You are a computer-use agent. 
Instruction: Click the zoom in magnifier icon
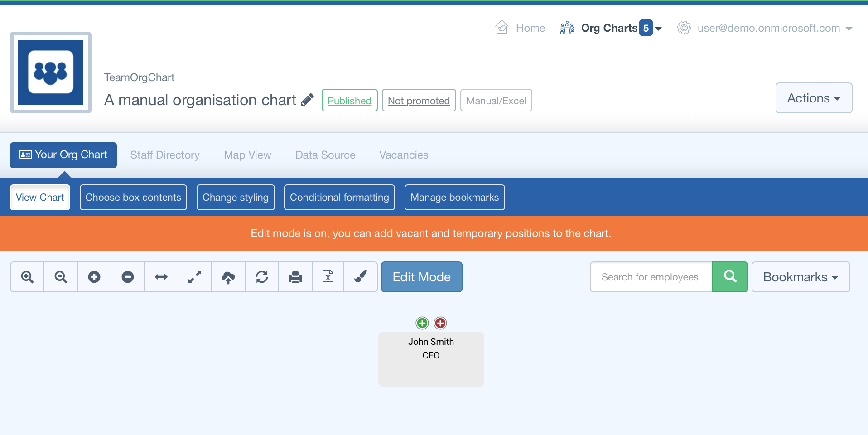tap(27, 277)
